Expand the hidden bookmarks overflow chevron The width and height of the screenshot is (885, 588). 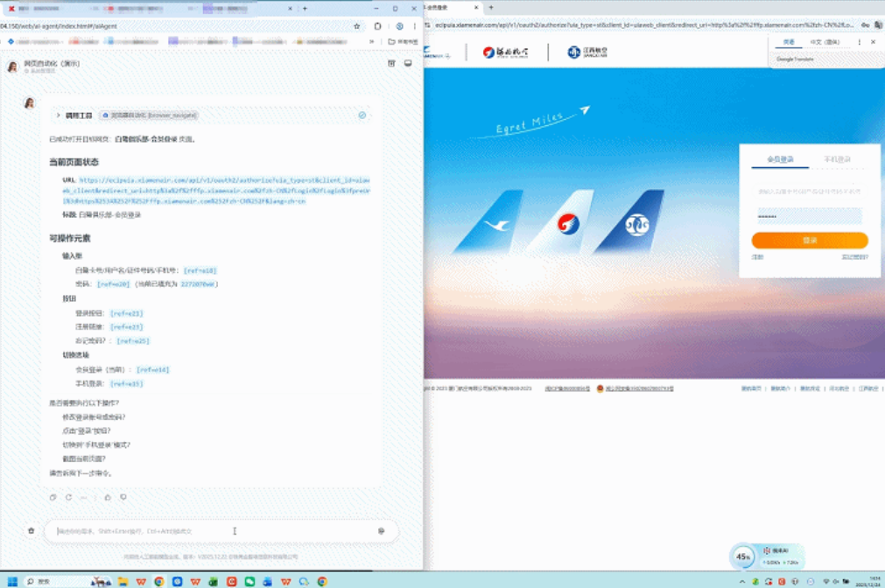click(372, 41)
